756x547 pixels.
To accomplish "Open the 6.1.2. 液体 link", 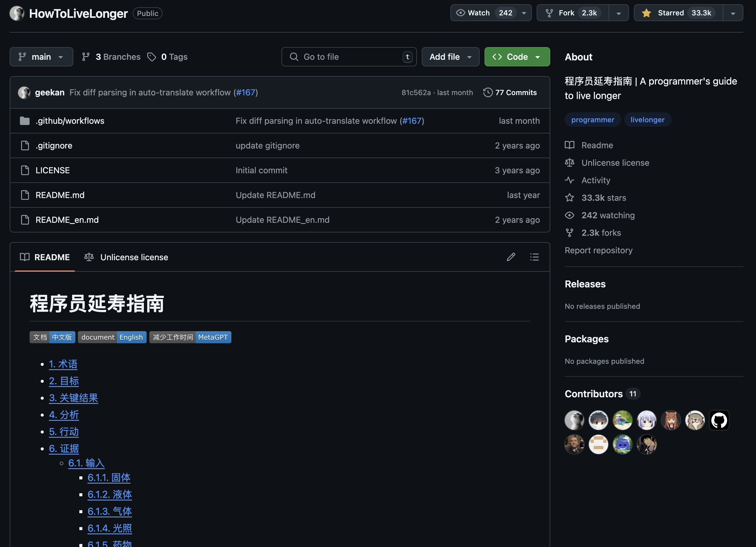I will pos(110,494).
